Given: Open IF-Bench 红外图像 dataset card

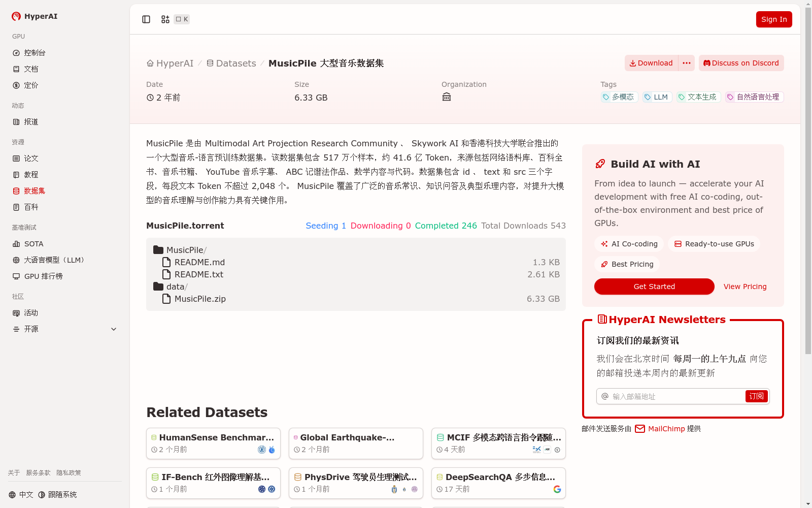Looking at the screenshot, I should (x=213, y=483).
